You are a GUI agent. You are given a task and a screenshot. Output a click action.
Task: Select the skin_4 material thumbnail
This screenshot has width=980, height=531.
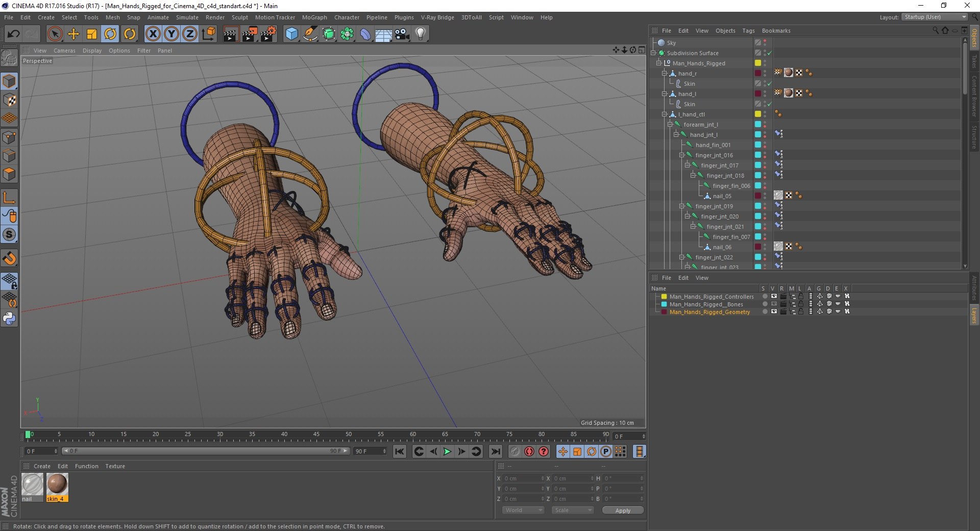click(x=57, y=487)
